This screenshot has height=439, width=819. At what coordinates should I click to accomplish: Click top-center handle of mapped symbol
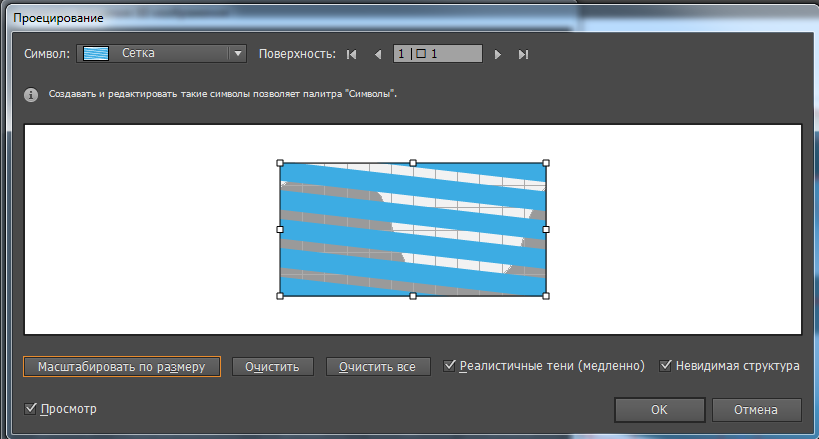[x=413, y=163]
